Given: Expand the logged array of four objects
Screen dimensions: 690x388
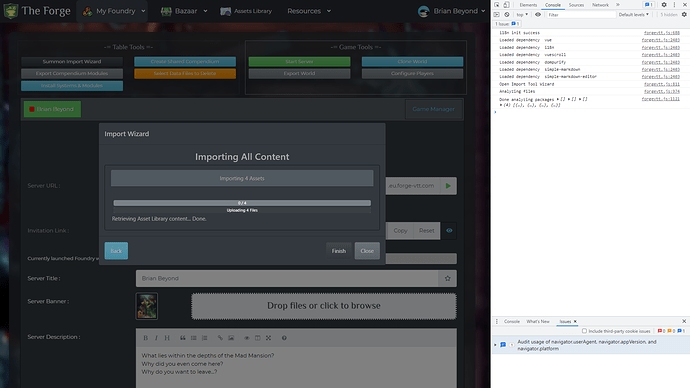Looking at the screenshot, I should 501,106.
